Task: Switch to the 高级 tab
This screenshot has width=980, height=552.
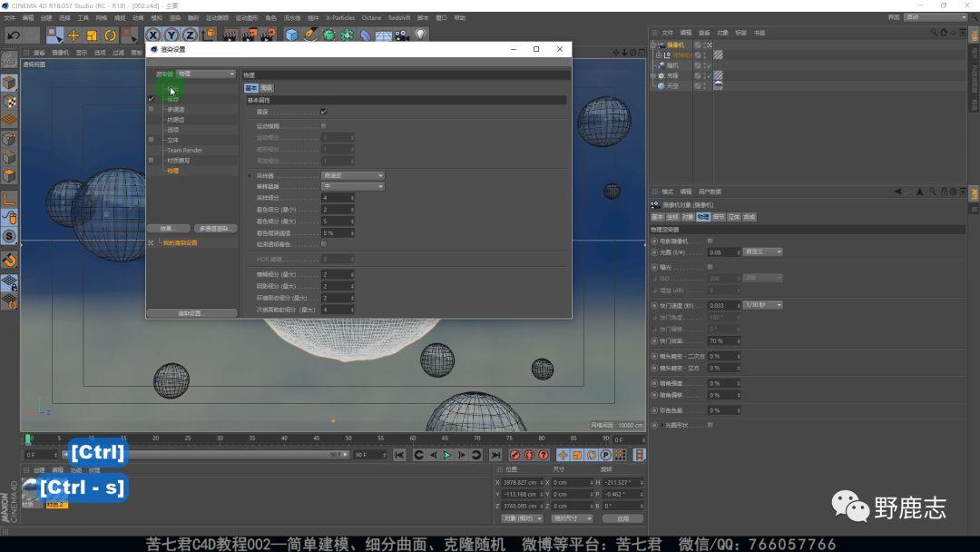Action: tap(266, 88)
